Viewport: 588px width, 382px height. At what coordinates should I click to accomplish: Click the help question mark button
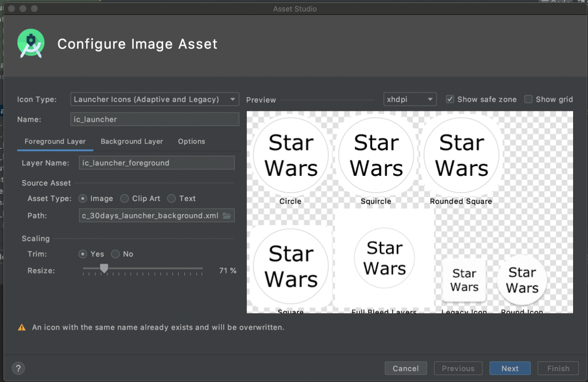pos(18,368)
